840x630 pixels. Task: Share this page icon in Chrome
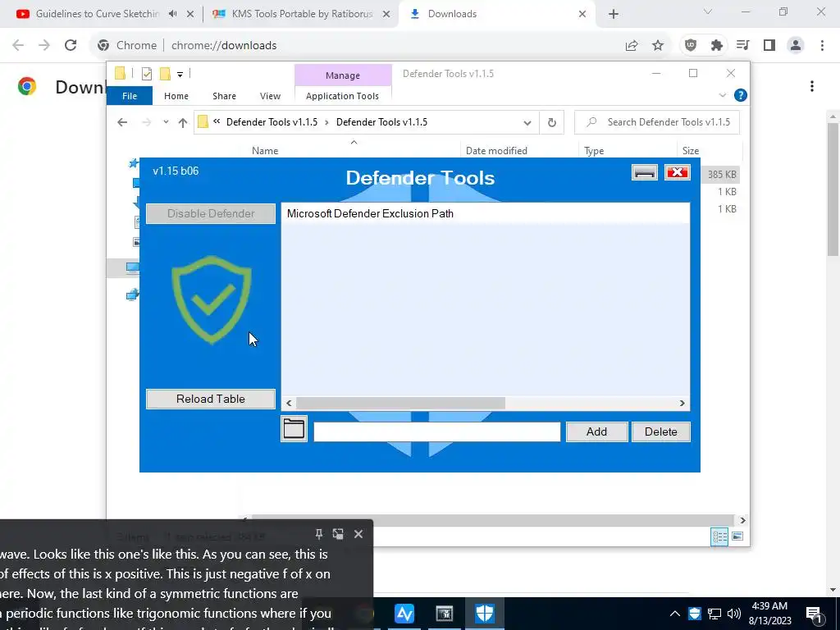(632, 46)
